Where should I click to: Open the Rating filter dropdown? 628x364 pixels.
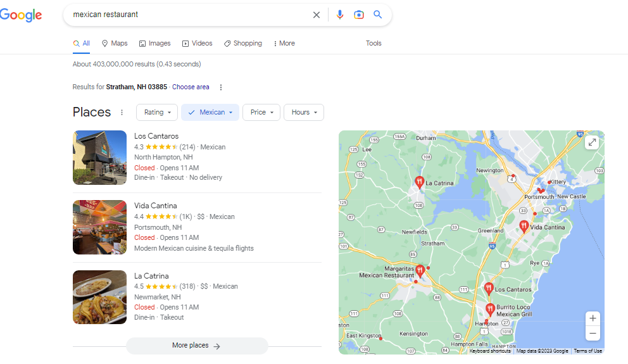click(157, 113)
